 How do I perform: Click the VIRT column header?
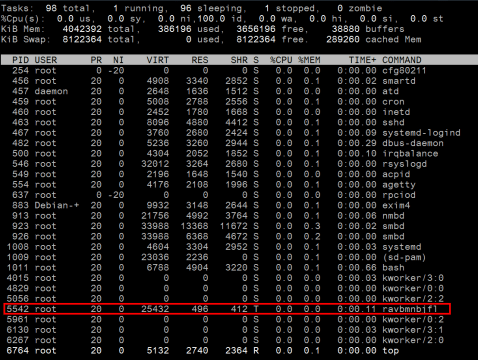pos(158,60)
